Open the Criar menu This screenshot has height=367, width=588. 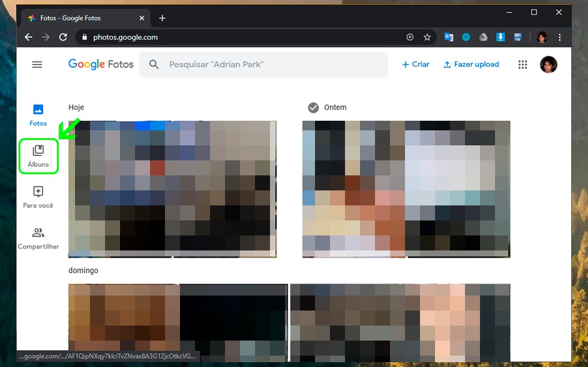click(415, 64)
